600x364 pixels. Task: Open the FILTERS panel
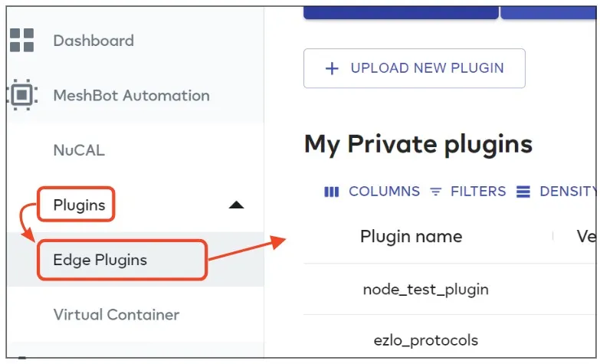click(467, 192)
